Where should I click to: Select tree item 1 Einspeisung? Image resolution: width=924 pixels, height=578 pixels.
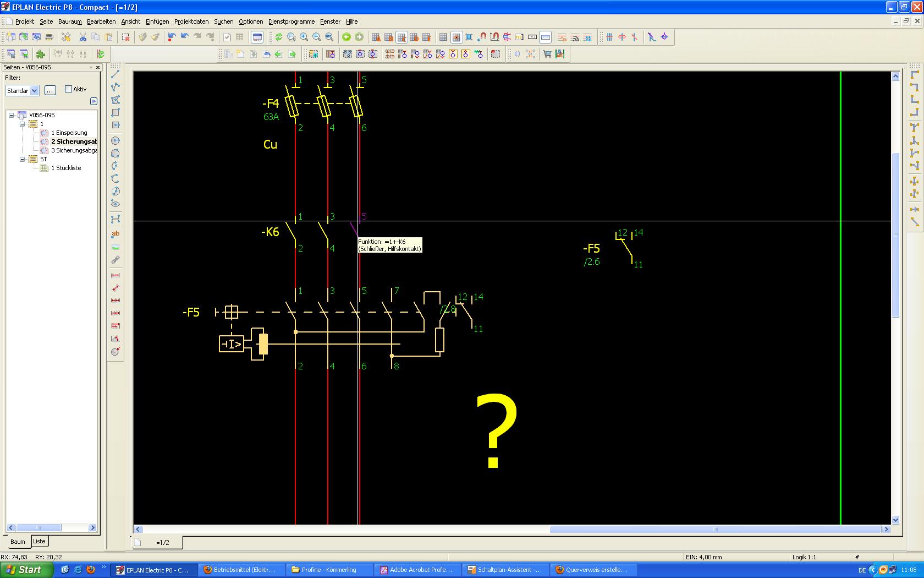coord(69,133)
